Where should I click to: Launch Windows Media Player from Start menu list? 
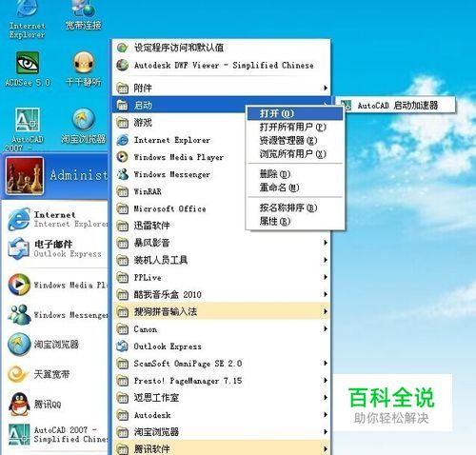(57, 285)
